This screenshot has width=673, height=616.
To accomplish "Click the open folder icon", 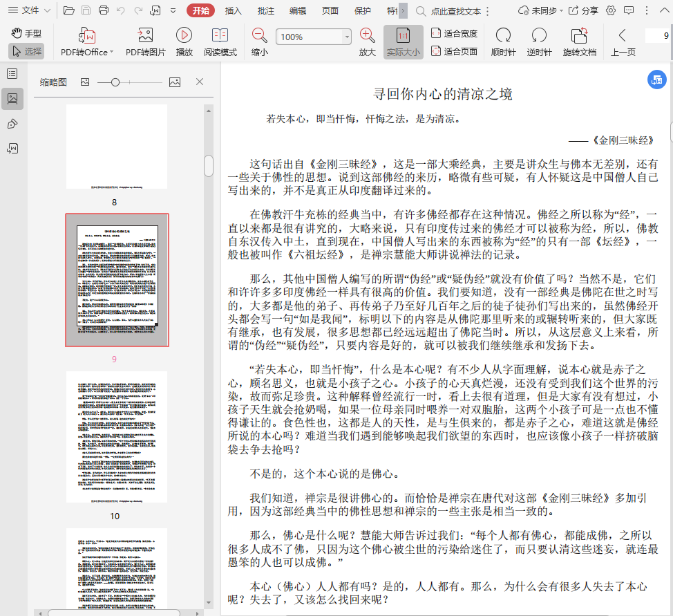I will click(68, 10).
